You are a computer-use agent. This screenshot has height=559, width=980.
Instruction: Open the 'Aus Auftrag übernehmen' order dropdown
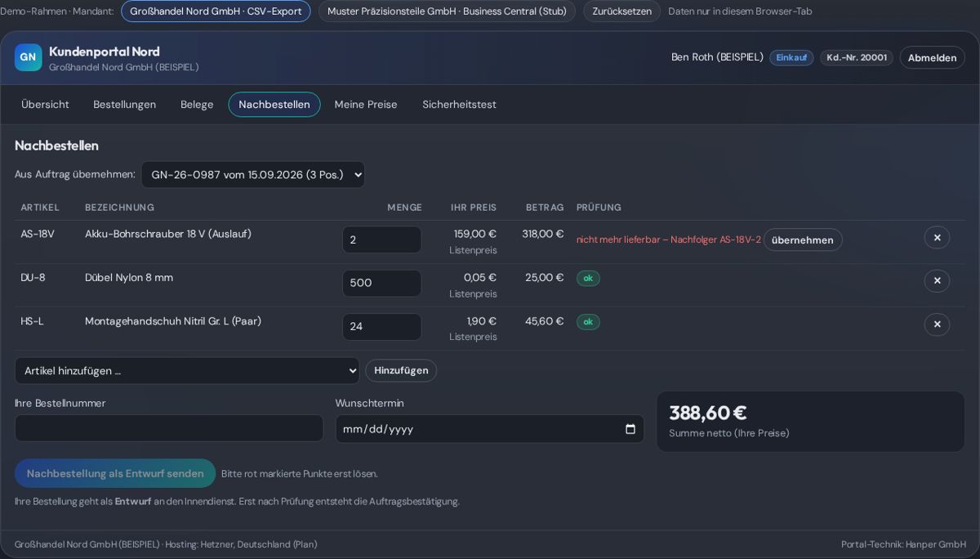[x=253, y=175]
